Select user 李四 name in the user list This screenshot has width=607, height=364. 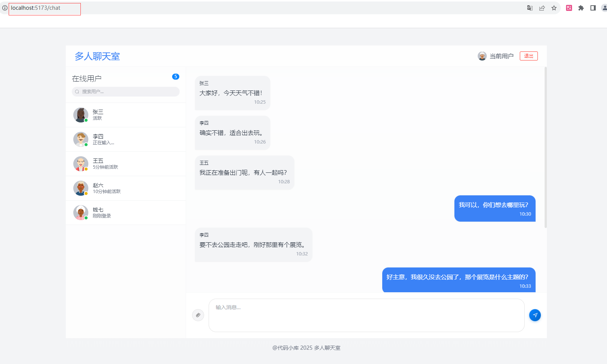[98, 136]
